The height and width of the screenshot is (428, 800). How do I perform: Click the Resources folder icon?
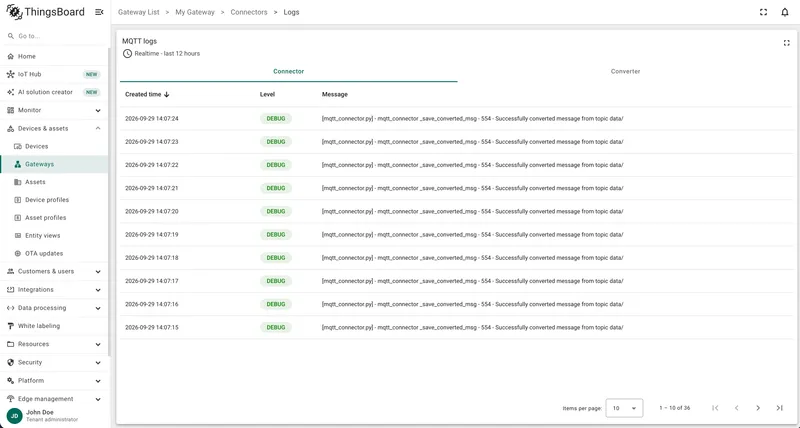[x=11, y=344]
